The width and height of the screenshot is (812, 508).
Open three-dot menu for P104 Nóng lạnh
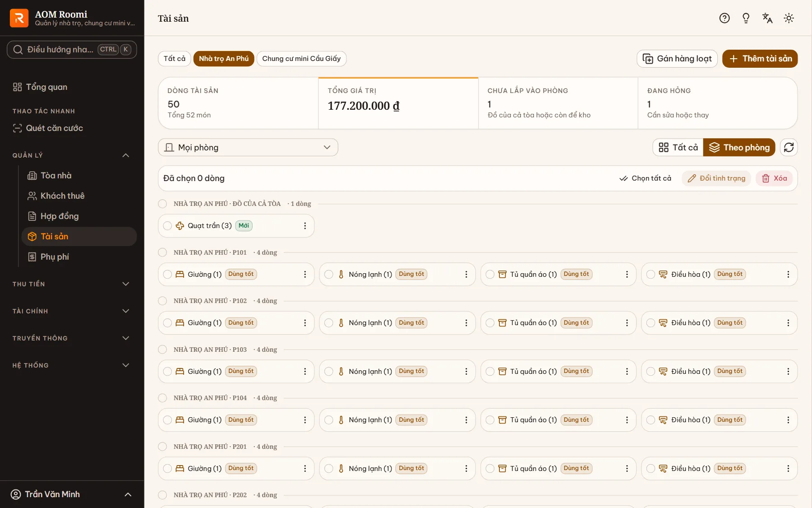466,420
